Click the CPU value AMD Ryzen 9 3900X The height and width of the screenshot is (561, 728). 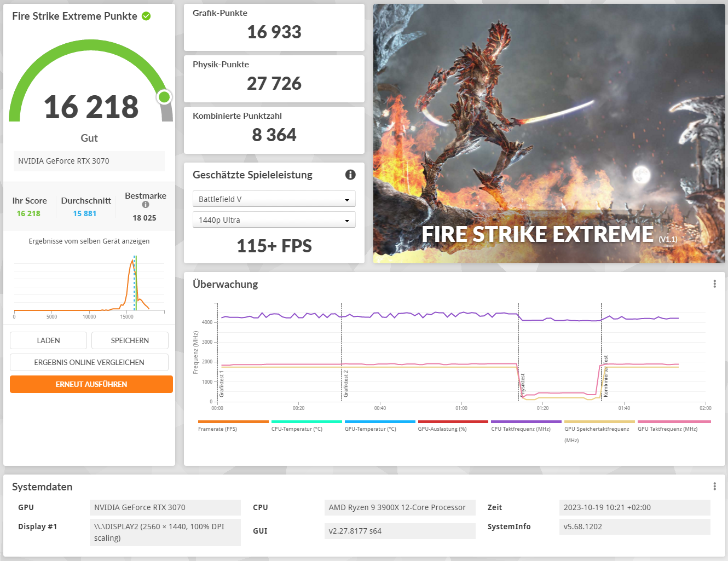pyautogui.click(x=400, y=507)
